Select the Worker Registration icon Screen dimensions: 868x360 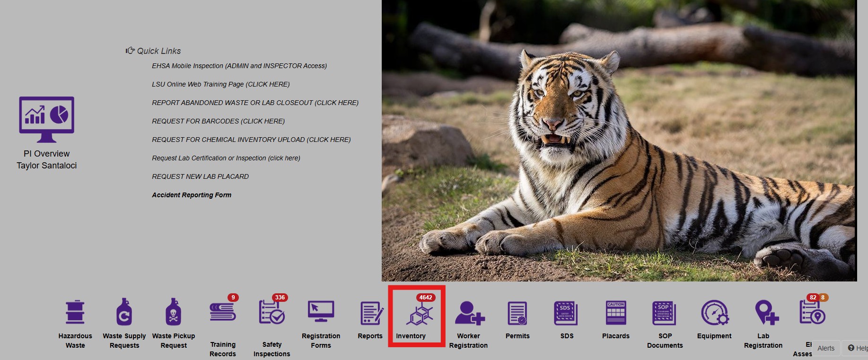(x=469, y=313)
